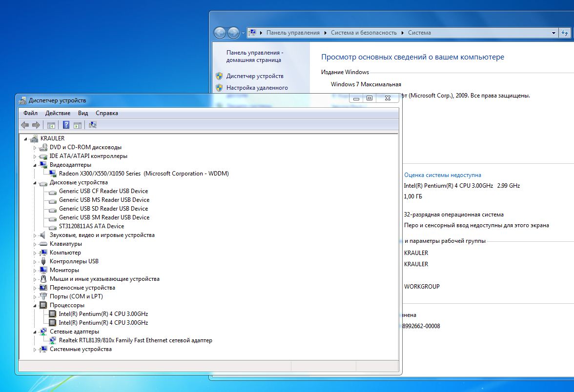Click the refresh icon next to address bar
Image resolution: width=574 pixels, height=392 pixels.
(x=565, y=33)
